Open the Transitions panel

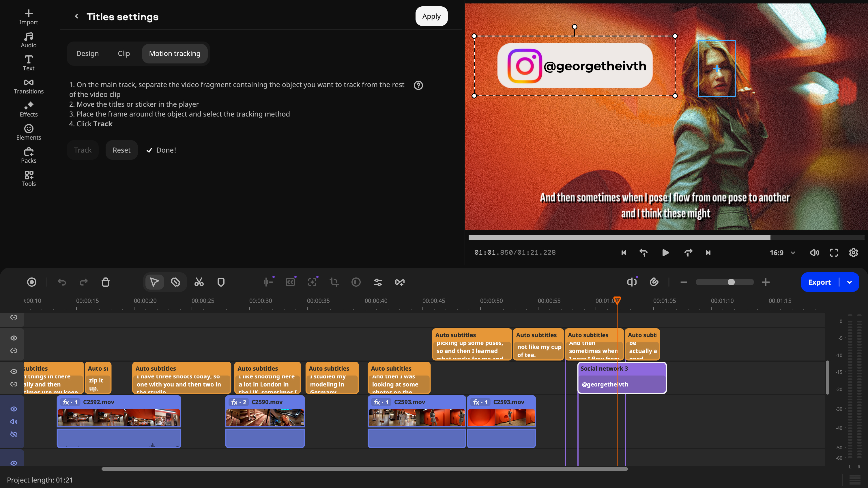pyautogui.click(x=29, y=86)
